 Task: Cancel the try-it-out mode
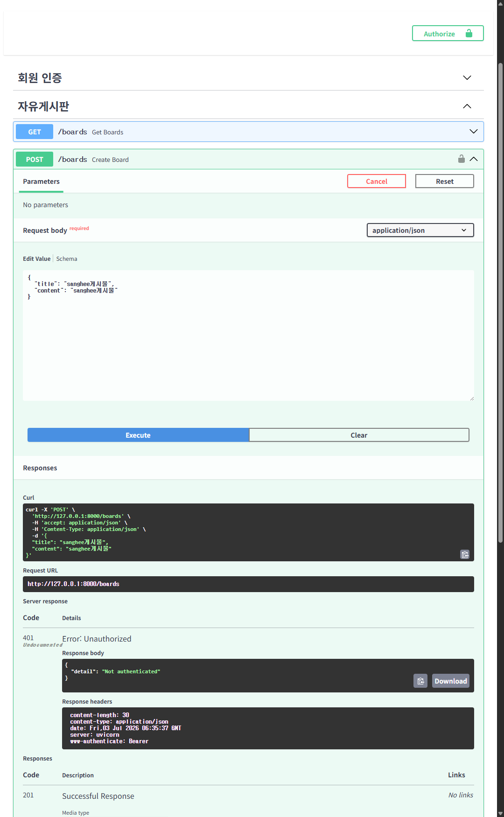point(376,181)
